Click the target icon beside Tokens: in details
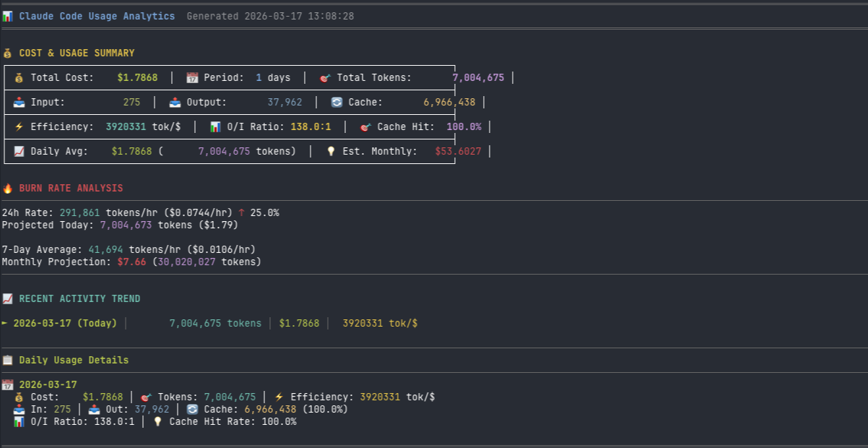Screen dimensions: 868x448 [x=146, y=397]
